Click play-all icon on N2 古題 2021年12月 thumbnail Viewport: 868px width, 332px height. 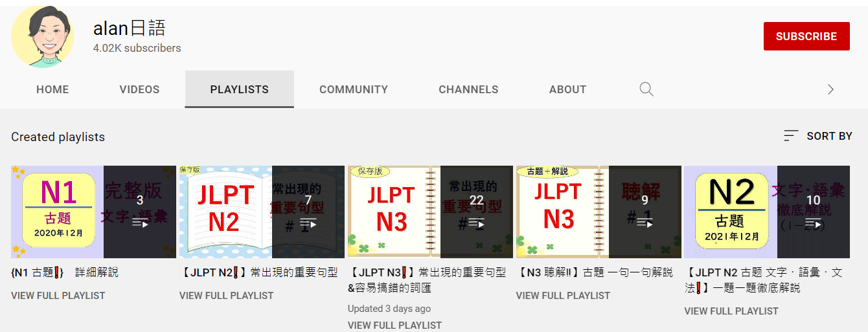(x=814, y=223)
